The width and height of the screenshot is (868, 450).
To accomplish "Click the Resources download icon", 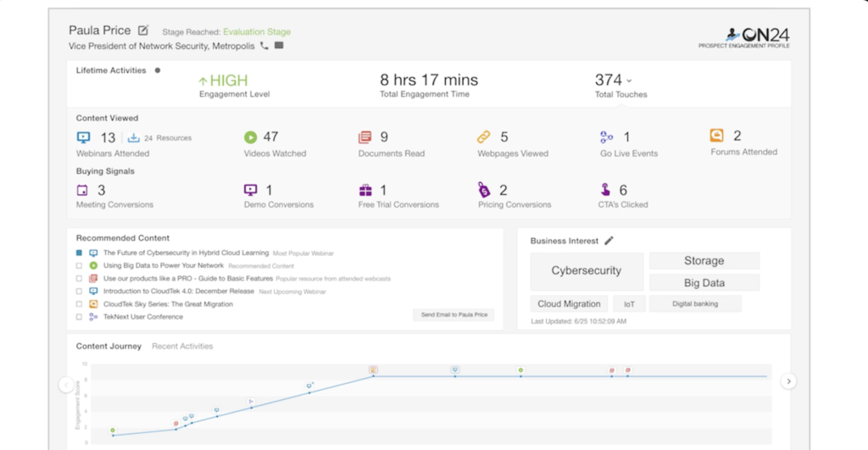I will (x=134, y=137).
